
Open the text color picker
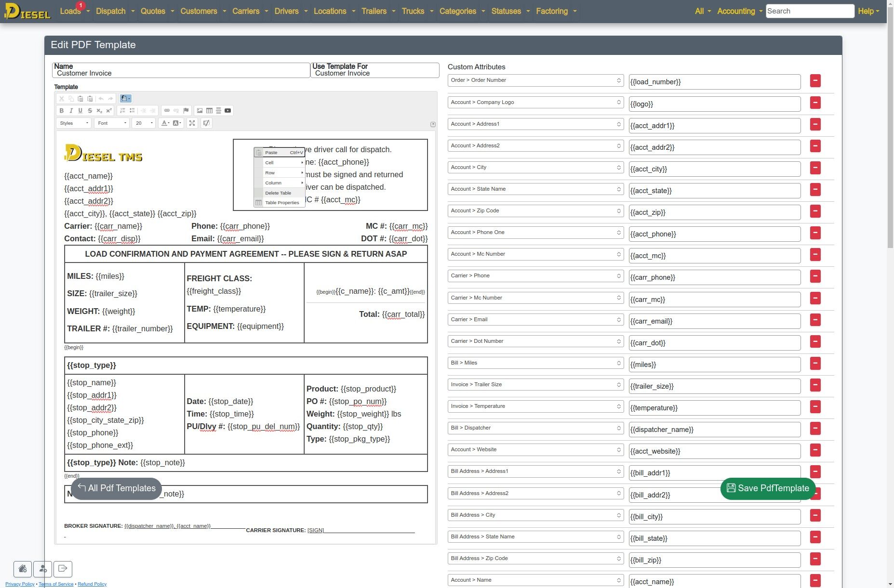pos(165,123)
